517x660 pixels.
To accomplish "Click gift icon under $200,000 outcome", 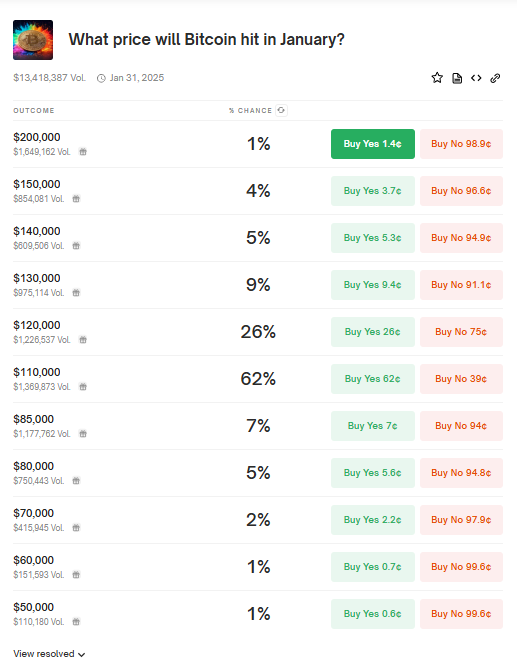I will 83,152.
